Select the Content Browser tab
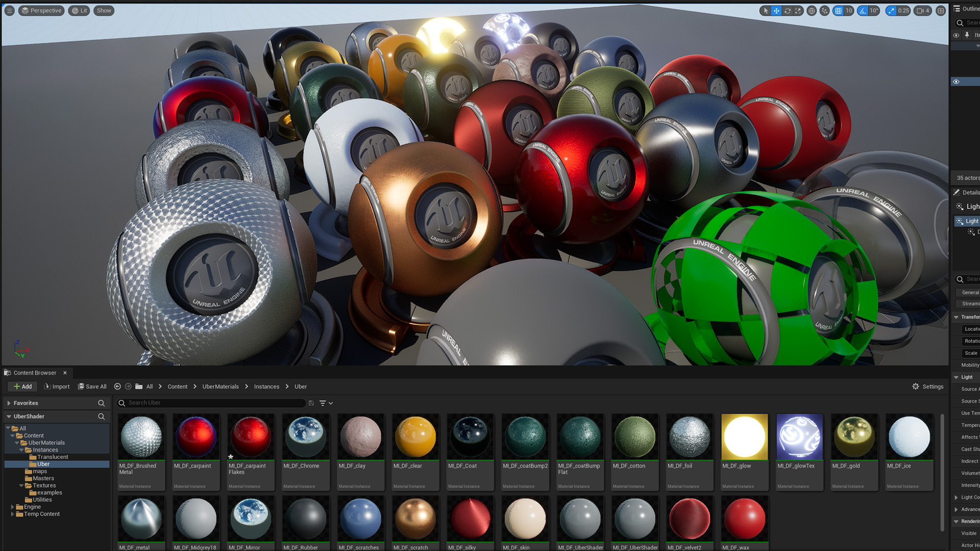 pyautogui.click(x=35, y=373)
